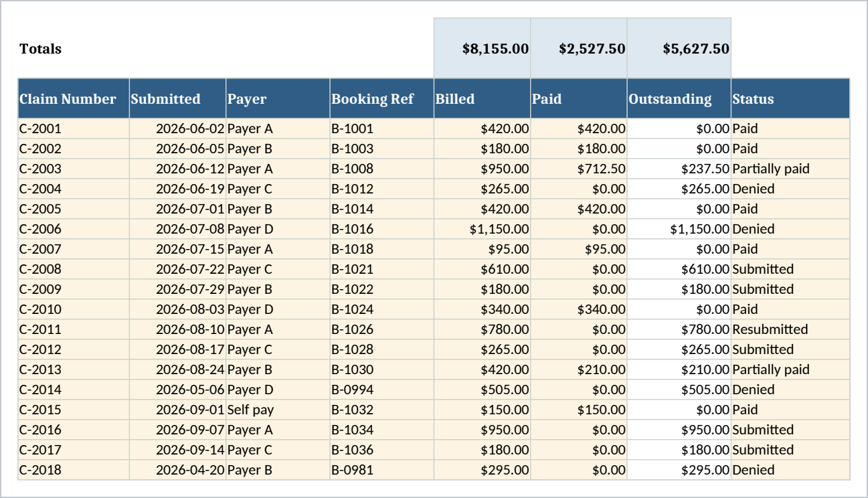Select claim number C-2018
This screenshot has width=868, height=498.
74,470
